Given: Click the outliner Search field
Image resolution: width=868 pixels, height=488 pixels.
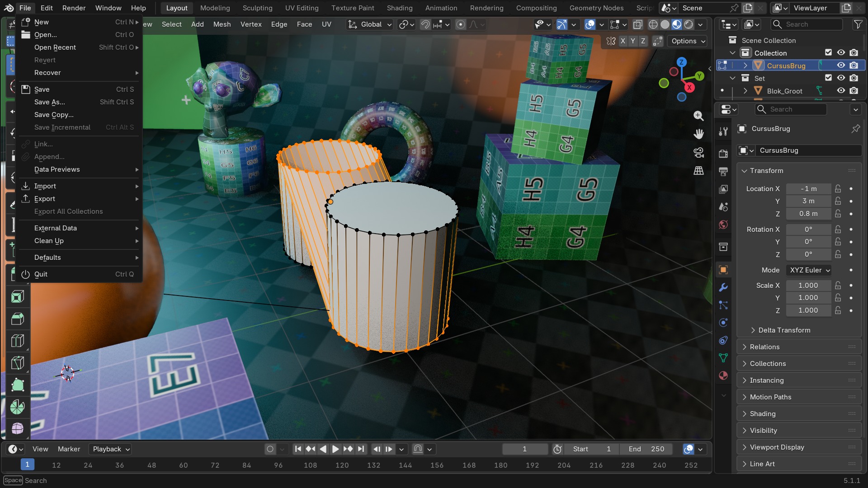Looking at the screenshot, I should pos(807,24).
